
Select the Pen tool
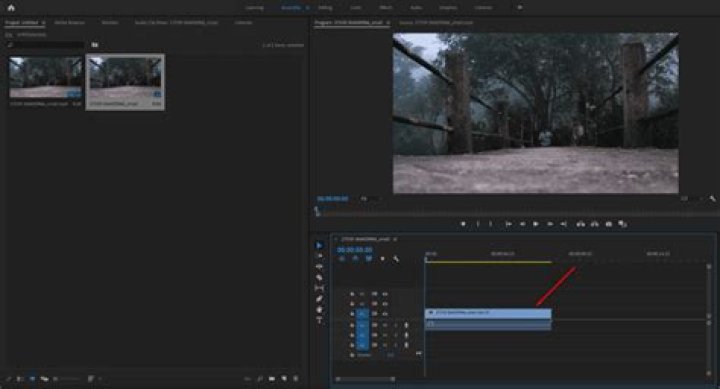320,299
